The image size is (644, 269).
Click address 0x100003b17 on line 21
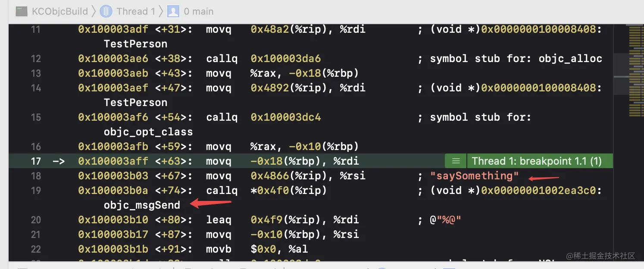click(x=113, y=235)
